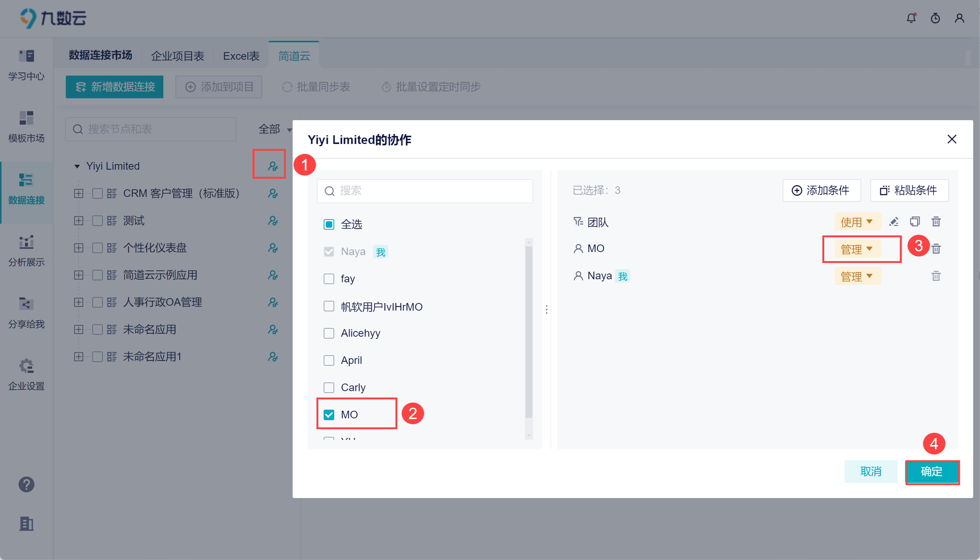Viewport: 980px width, 560px height.
Task: Click the 添加条件 button
Action: 821,190
